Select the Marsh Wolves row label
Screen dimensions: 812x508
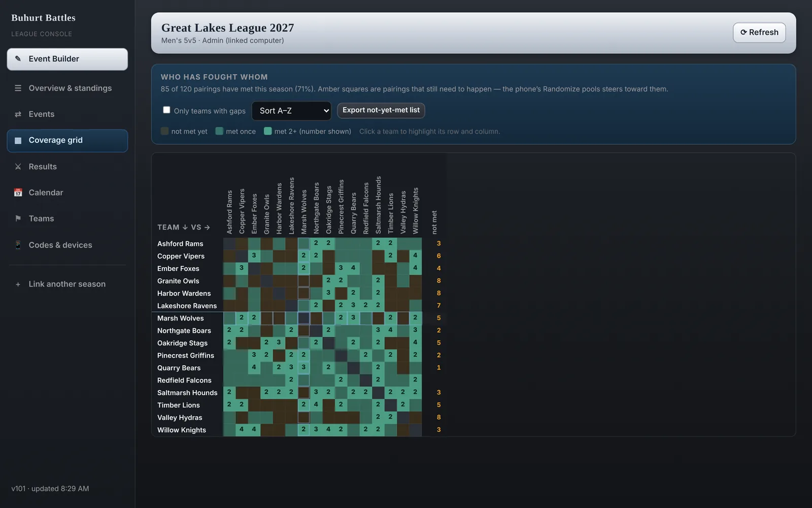click(x=180, y=319)
